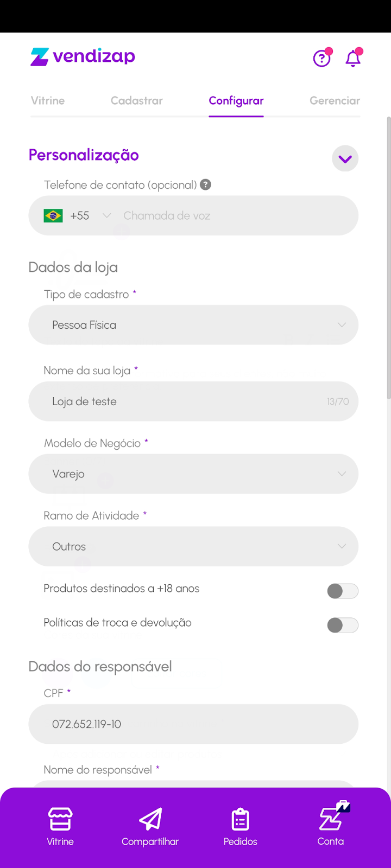Viewport: 391px width, 868px height.
Task: Show info tooltip for Telefone de contato
Action: pyautogui.click(x=205, y=185)
